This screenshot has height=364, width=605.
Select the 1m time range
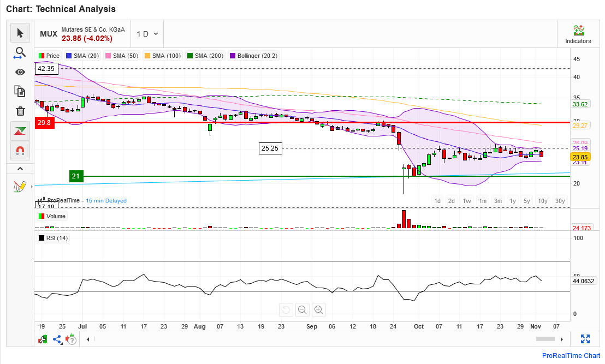[483, 201]
